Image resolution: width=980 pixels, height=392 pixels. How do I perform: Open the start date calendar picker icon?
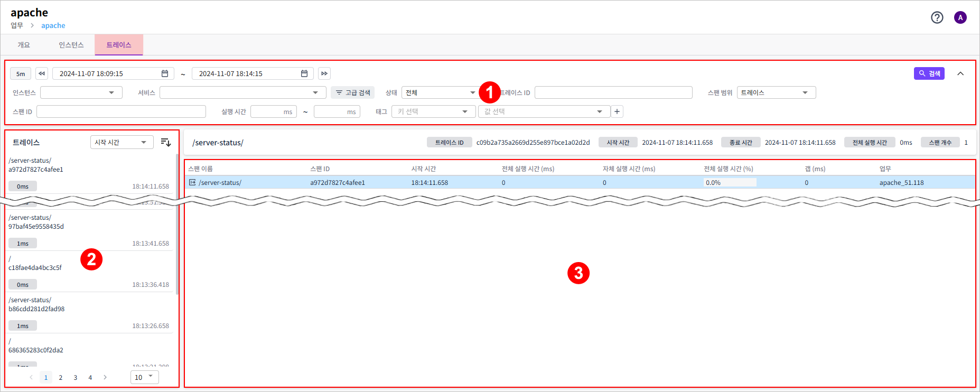(165, 73)
